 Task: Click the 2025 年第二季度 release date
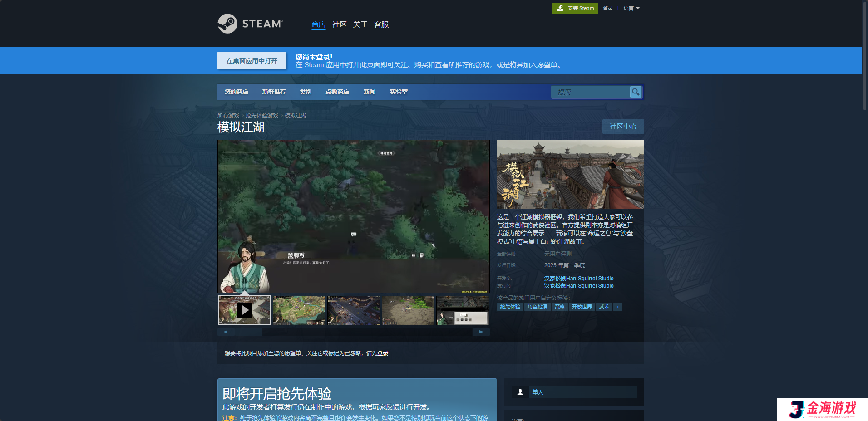[565, 265]
